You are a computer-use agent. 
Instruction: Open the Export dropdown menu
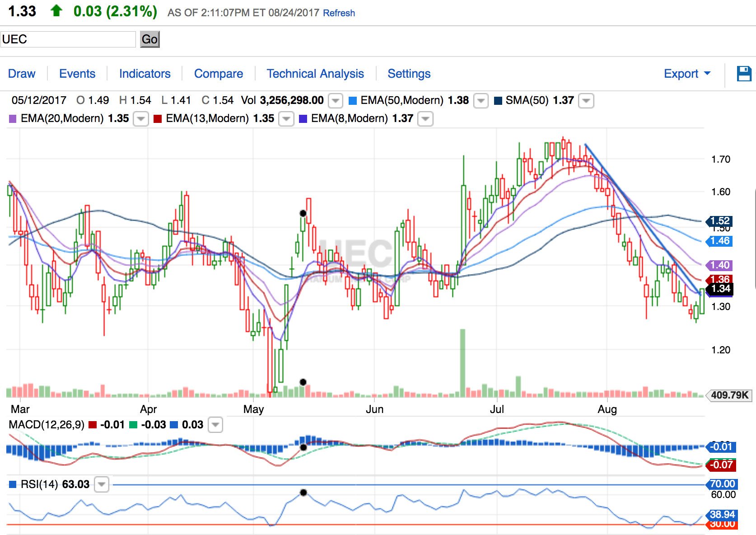[686, 74]
